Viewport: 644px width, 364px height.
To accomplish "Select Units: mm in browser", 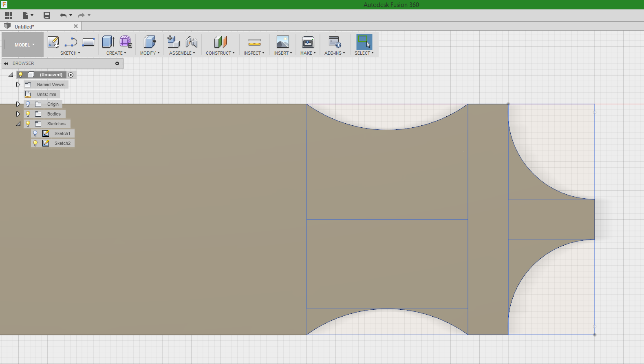I will tap(46, 94).
